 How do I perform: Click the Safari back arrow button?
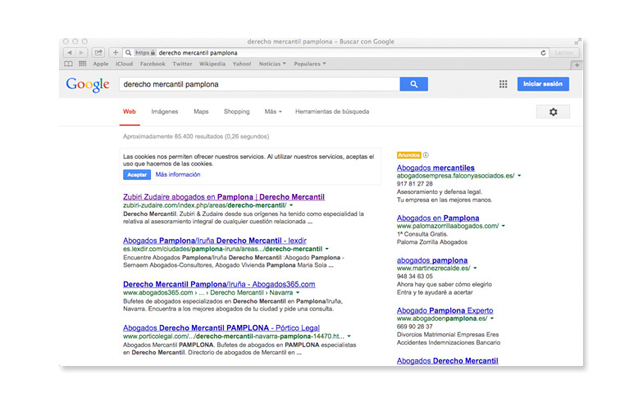[x=70, y=53]
